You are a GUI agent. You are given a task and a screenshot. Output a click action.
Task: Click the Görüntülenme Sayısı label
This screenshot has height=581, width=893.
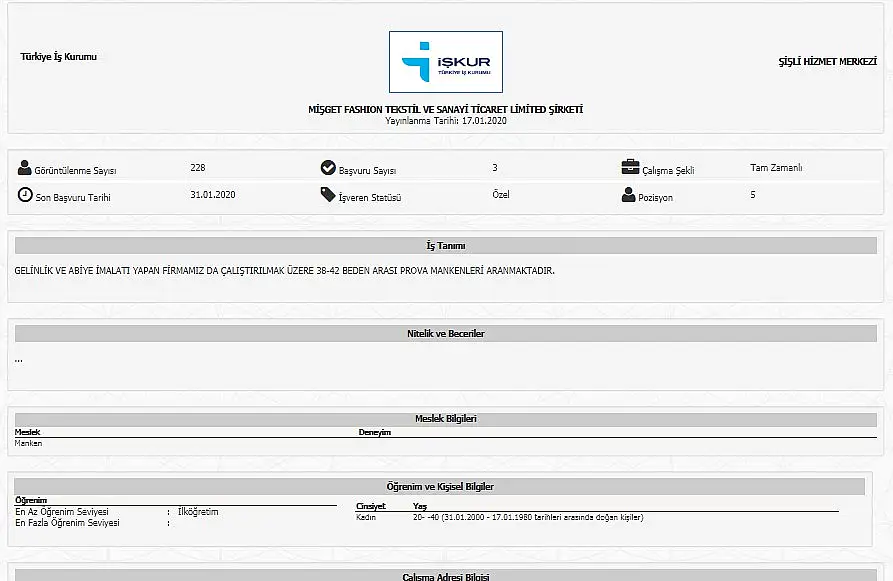click(x=75, y=170)
